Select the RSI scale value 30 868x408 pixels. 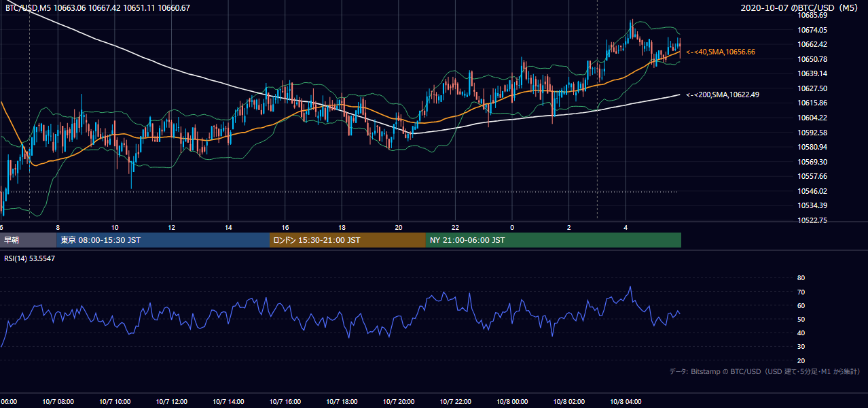tap(801, 347)
